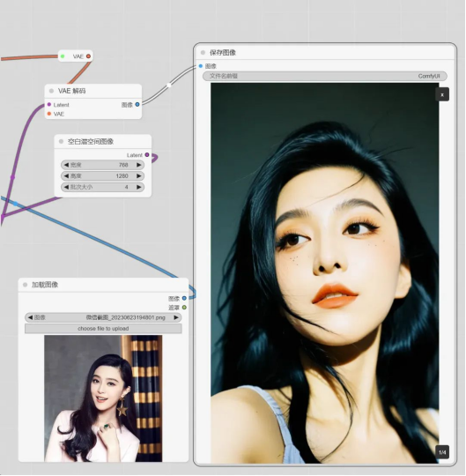The width and height of the screenshot is (466, 476).
Task: Click the choose file to upload button
Action: [103, 329]
